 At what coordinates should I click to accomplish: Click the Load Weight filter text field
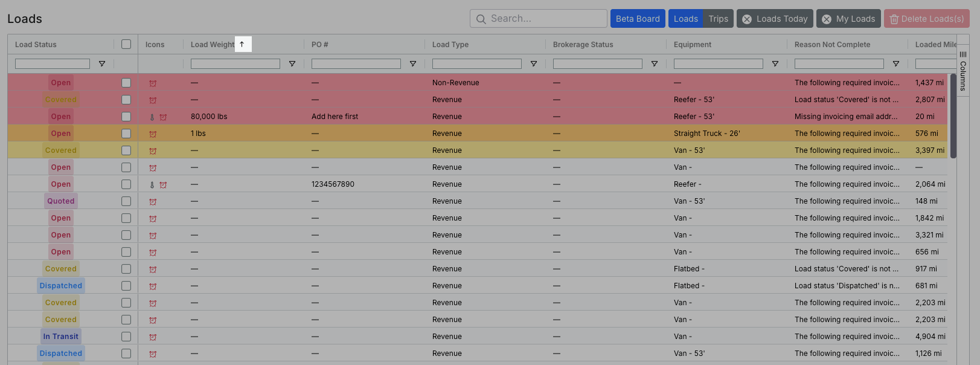point(235,64)
